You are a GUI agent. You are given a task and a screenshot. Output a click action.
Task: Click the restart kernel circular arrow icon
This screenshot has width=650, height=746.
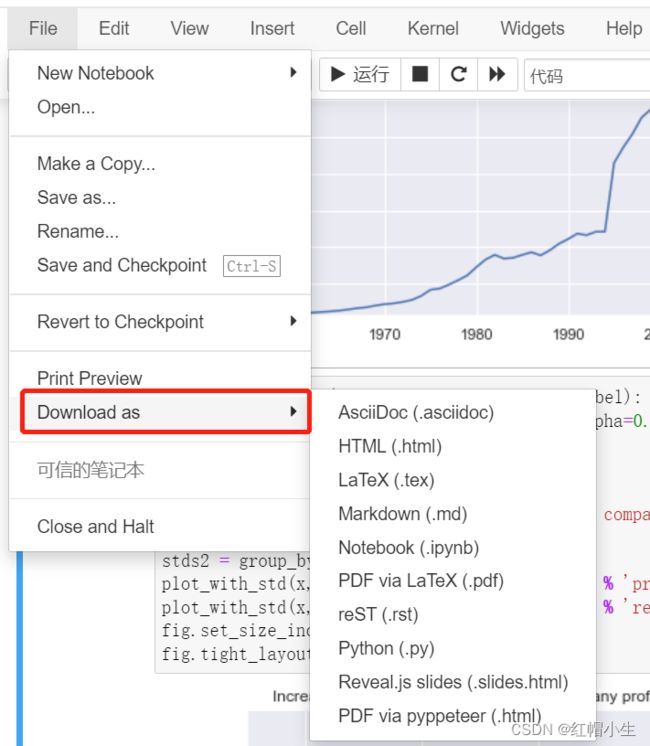tap(458, 74)
